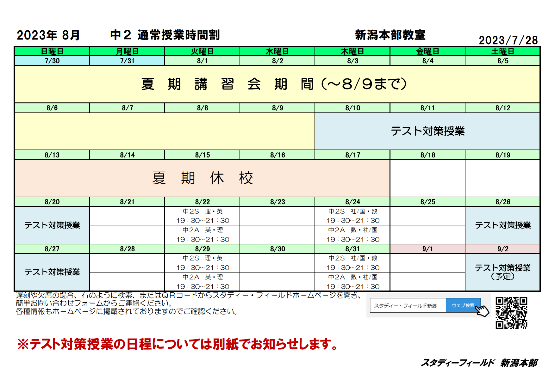Viewport: 555px width, 392px height.
Task: Click the 8/15 date cell
Action: pyautogui.click(x=203, y=155)
